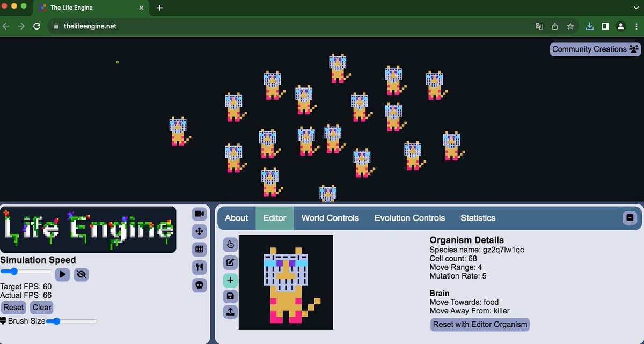Viewport: 644px width, 344px height.
Task: Activate the green plus drop organism tool
Action: 230,280
